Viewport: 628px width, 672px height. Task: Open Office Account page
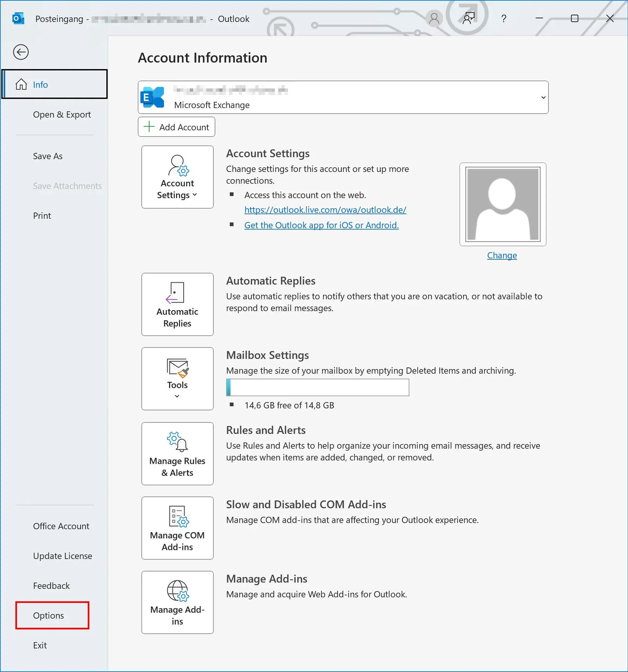[61, 526]
